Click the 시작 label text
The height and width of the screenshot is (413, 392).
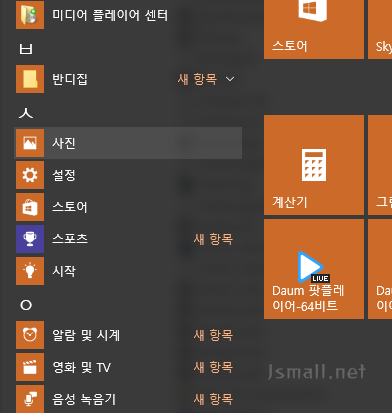pos(64,271)
